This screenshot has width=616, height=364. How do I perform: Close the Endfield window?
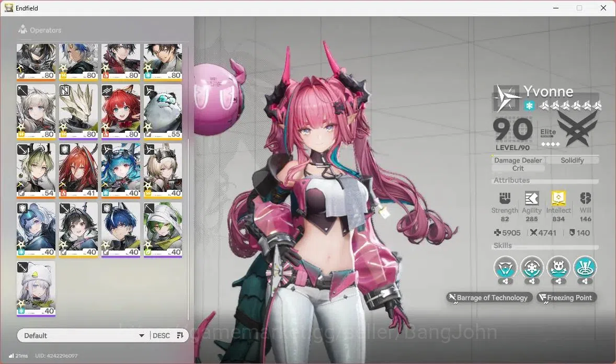click(x=603, y=8)
